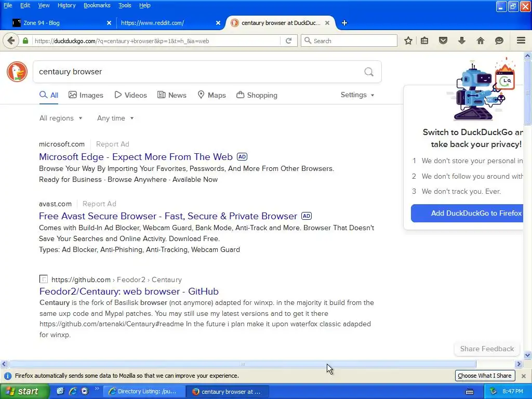
Task: Select the Images search tab
Action: pyautogui.click(x=86, y=95)
